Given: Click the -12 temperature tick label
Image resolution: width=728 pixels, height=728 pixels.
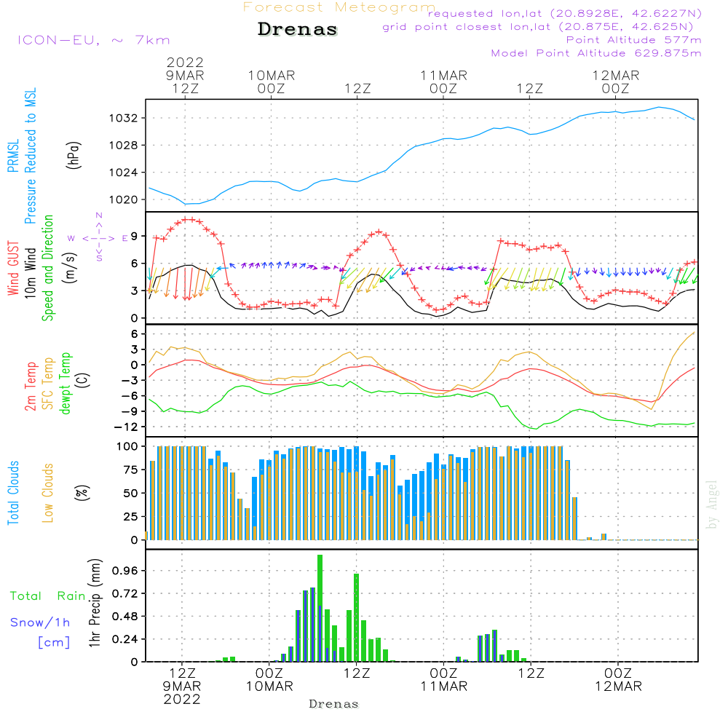Looking at the screenshot, I should tap(125, 427).
